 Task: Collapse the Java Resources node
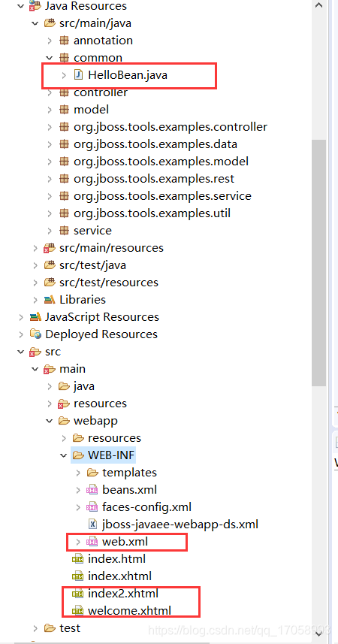pos(21,6)
